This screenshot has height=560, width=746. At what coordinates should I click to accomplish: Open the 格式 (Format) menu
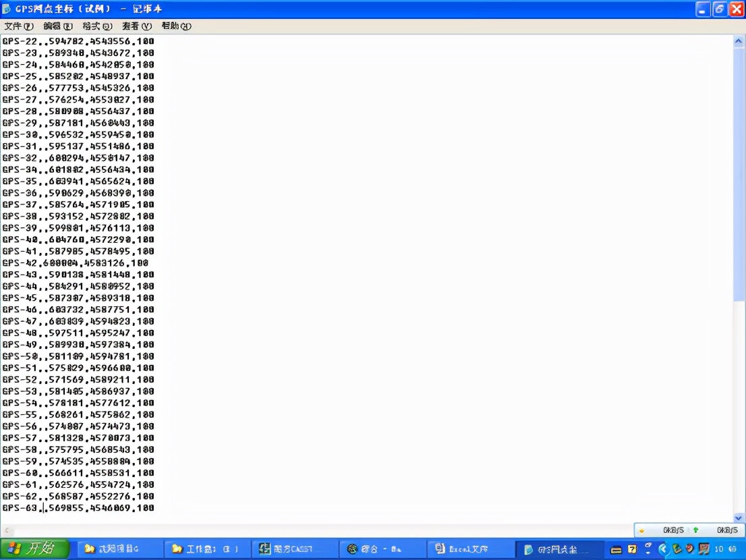[98, 26]
